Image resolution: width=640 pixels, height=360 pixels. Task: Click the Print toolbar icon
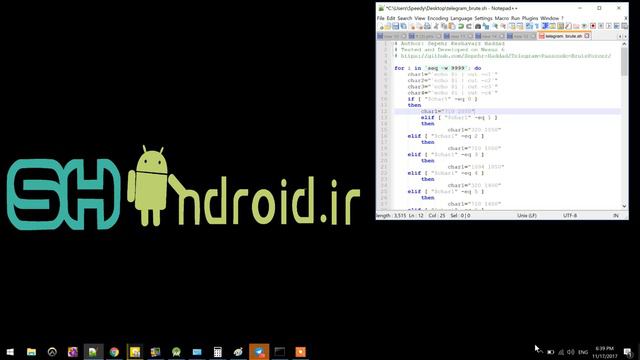[x=427, y=26]
